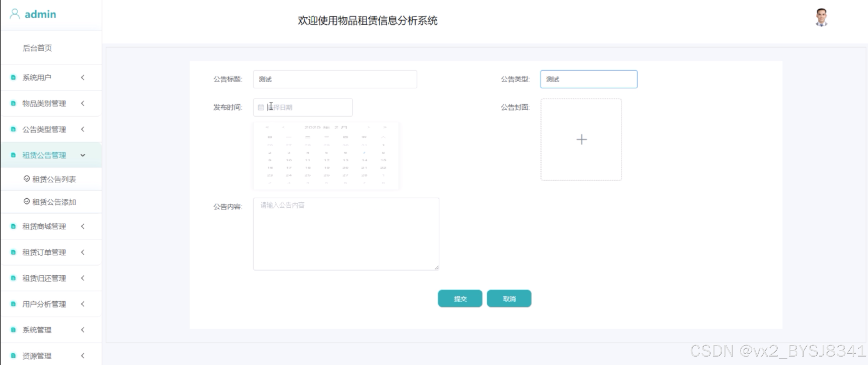Click the check icon beside 租赁公告添加
The height and width of the screenshot is (365, 868).
(x=27, y=202)
